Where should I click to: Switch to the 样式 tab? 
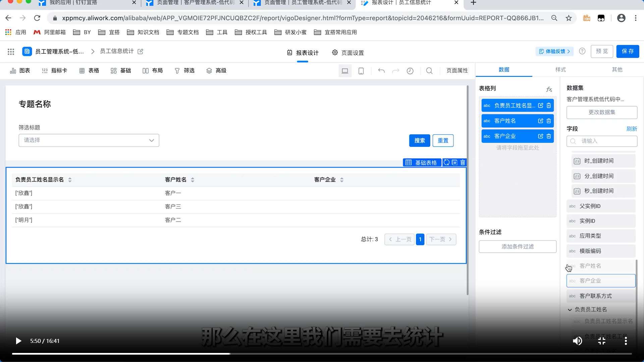point(560,69)
